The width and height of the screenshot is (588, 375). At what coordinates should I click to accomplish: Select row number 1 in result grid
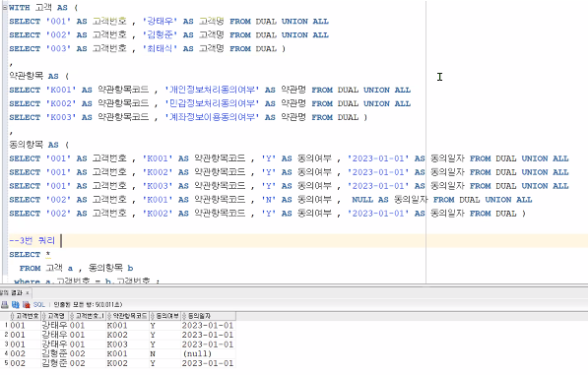(x=6, y=325)
